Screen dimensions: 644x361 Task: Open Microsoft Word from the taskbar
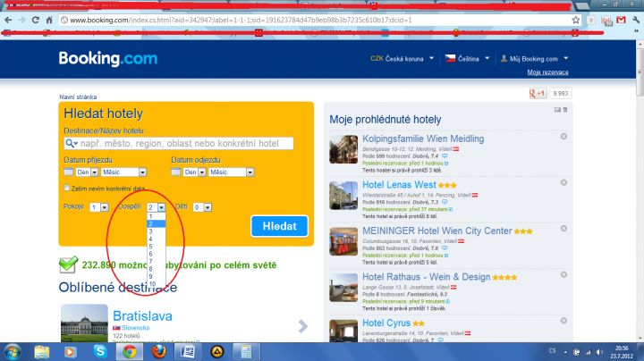point(187,352)
